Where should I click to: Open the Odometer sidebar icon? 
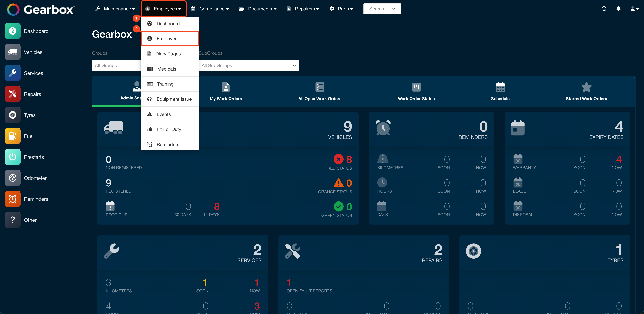click(x=12, y=178)
